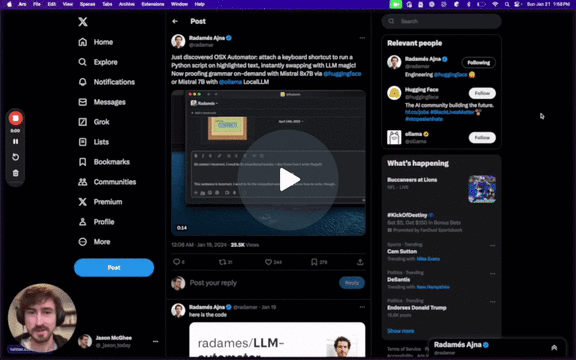Open the Extensions menu

click(153, 4)
